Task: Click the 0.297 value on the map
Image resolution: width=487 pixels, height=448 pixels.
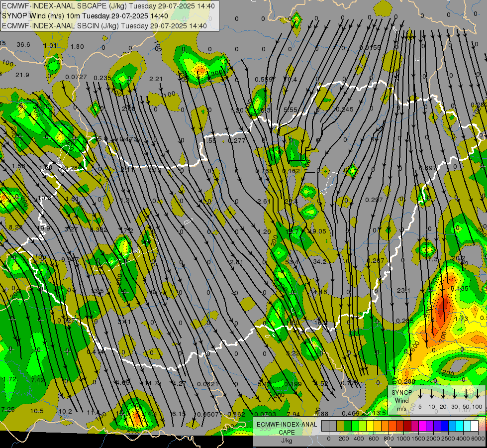Action: (374, 200)
